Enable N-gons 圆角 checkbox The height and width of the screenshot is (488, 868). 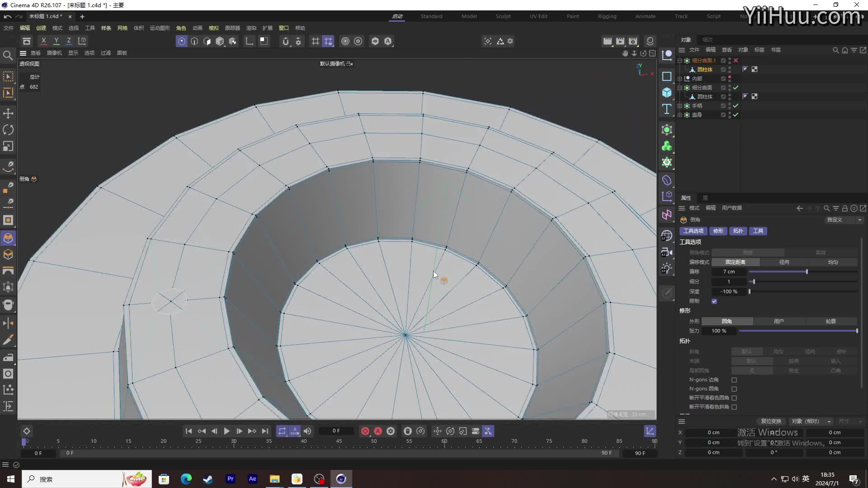[x=734, y=389]
